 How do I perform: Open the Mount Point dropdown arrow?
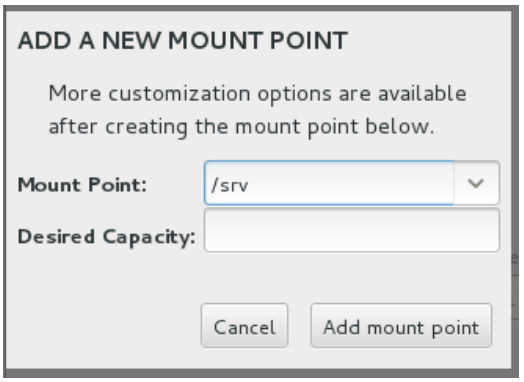tap(476, 183)
